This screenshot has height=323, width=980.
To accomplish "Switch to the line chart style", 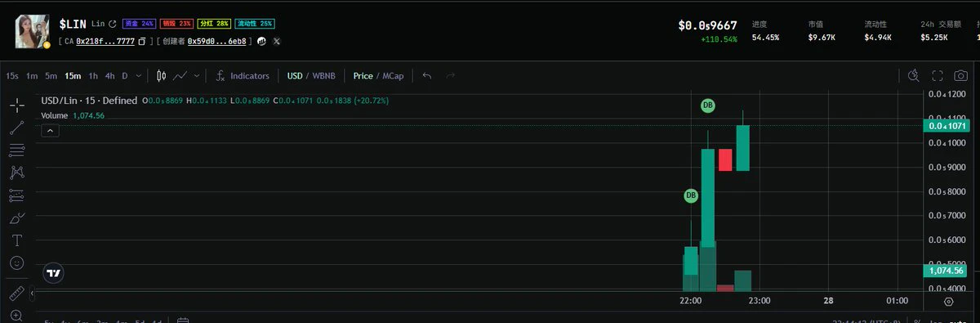I will click(x=180, y=76).
